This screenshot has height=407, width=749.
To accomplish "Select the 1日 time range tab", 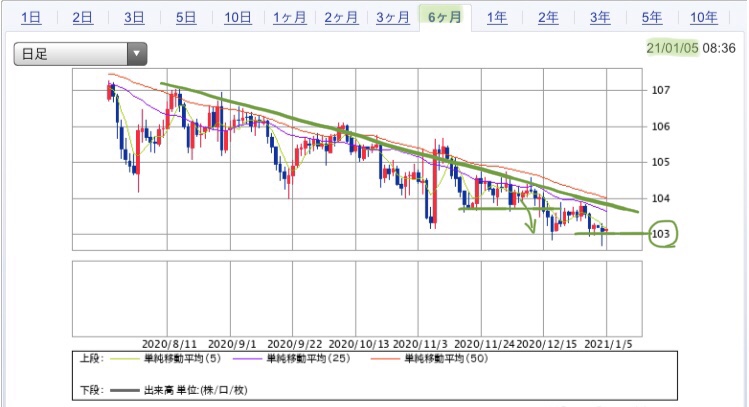I will point(31,18).
